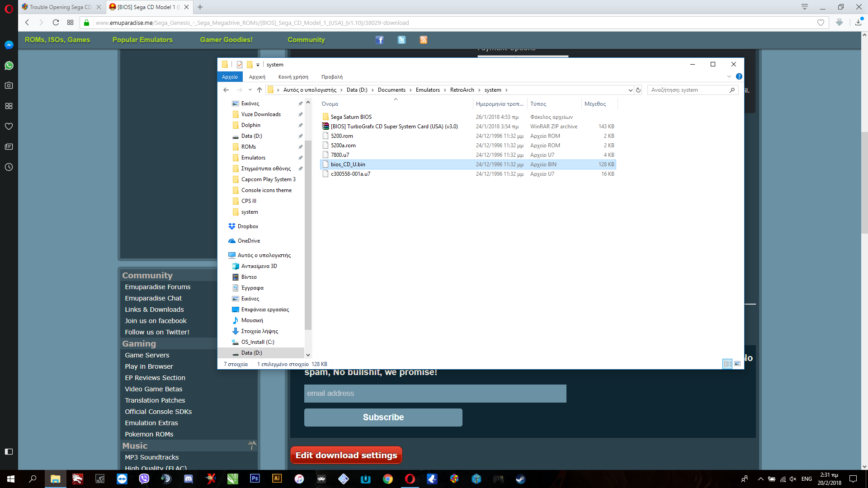
Task: Toggle the Opera sidebar panel button
Action: 9,451
